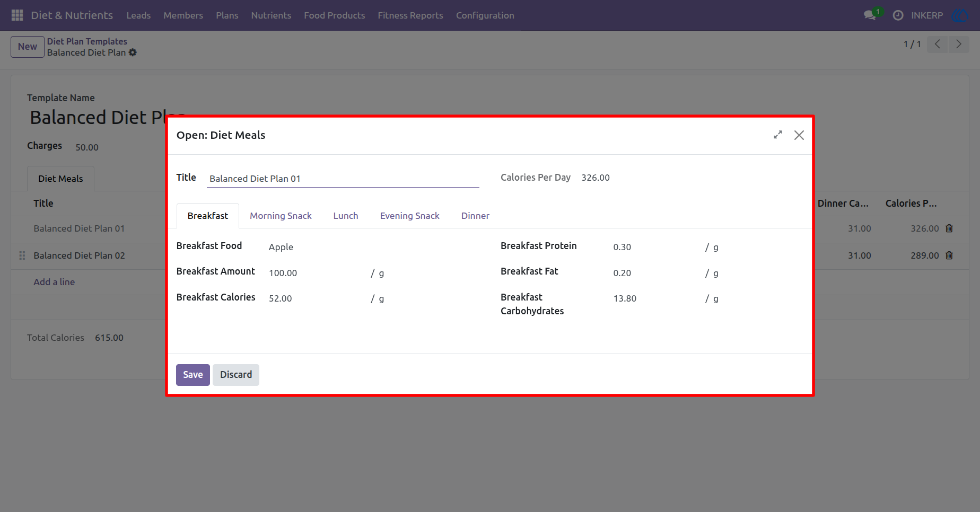Open the chat messages icon

pos(870,15)
